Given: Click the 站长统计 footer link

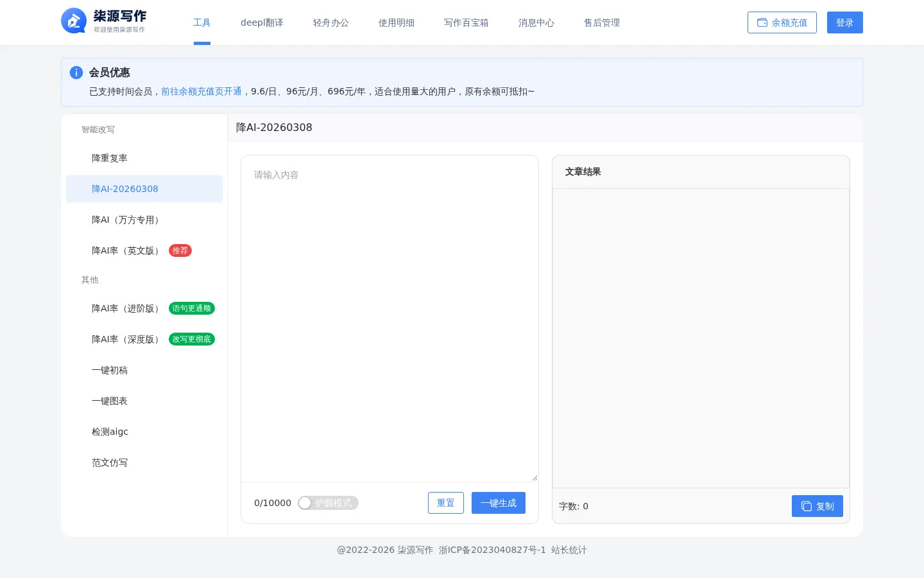Looking at the screenshot, I should [569, 550].
